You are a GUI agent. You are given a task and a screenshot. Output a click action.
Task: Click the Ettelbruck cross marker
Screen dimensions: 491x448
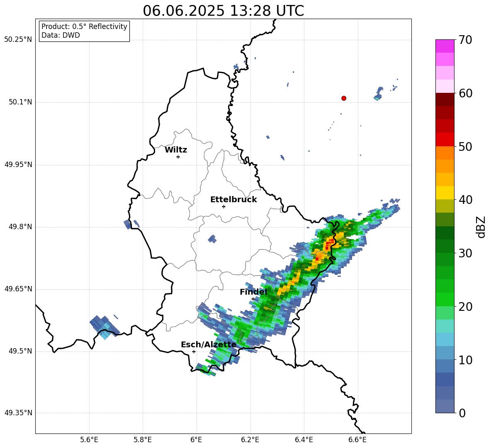224,206
